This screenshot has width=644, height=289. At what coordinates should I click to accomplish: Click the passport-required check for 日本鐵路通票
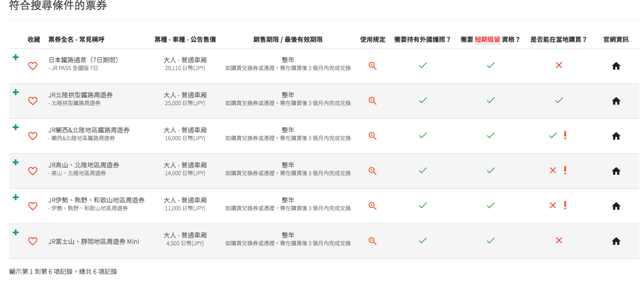[x=423, y=66]
